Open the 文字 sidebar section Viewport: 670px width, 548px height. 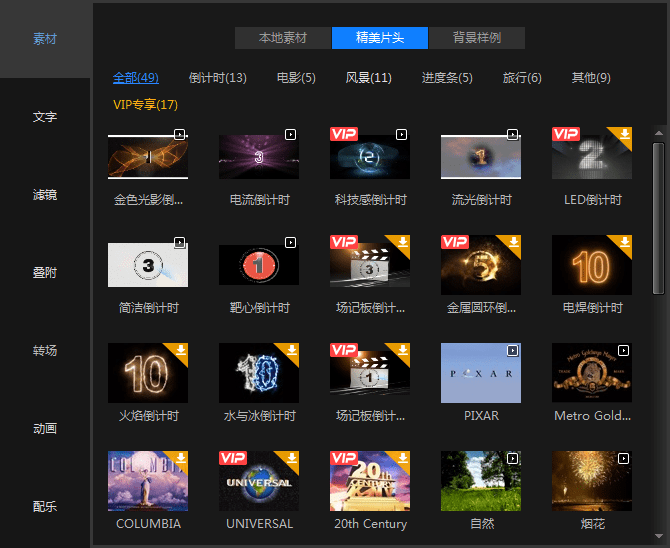(45, 117)
